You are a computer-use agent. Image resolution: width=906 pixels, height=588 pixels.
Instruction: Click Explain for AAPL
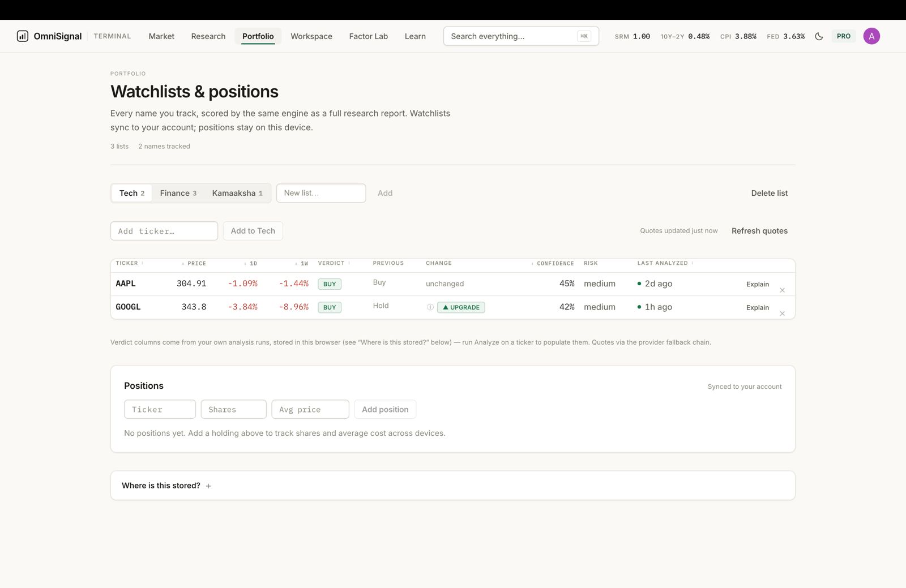click(758, 284)
